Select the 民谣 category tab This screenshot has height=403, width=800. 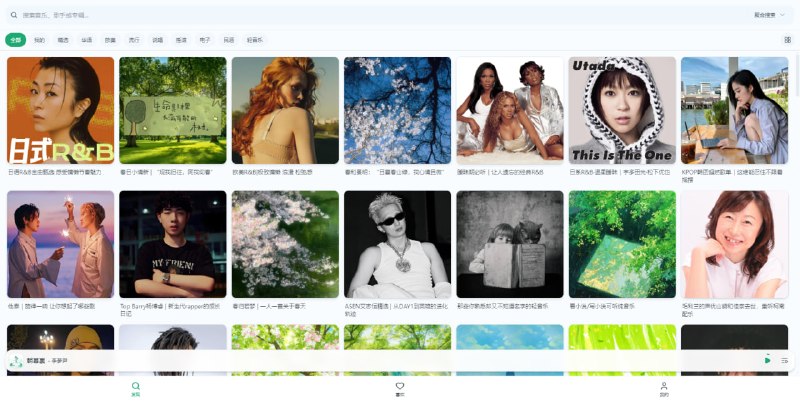[x=229, y=40]
